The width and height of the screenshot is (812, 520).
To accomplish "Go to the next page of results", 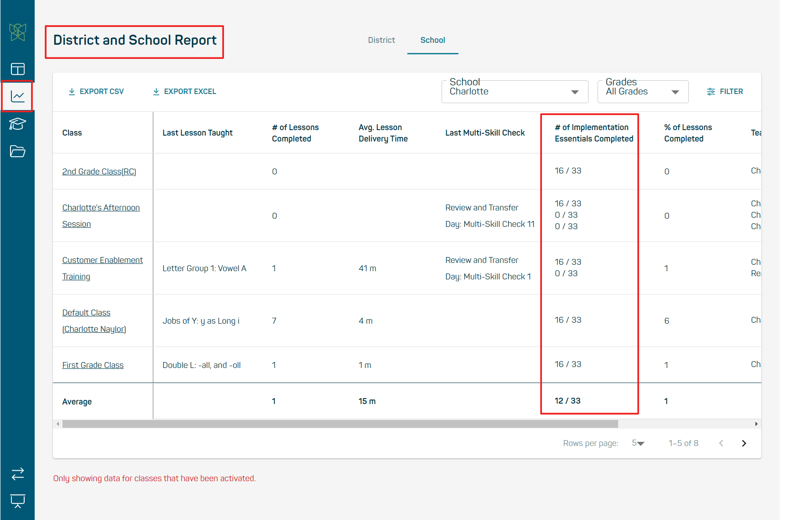I will [x=744, y=443].
